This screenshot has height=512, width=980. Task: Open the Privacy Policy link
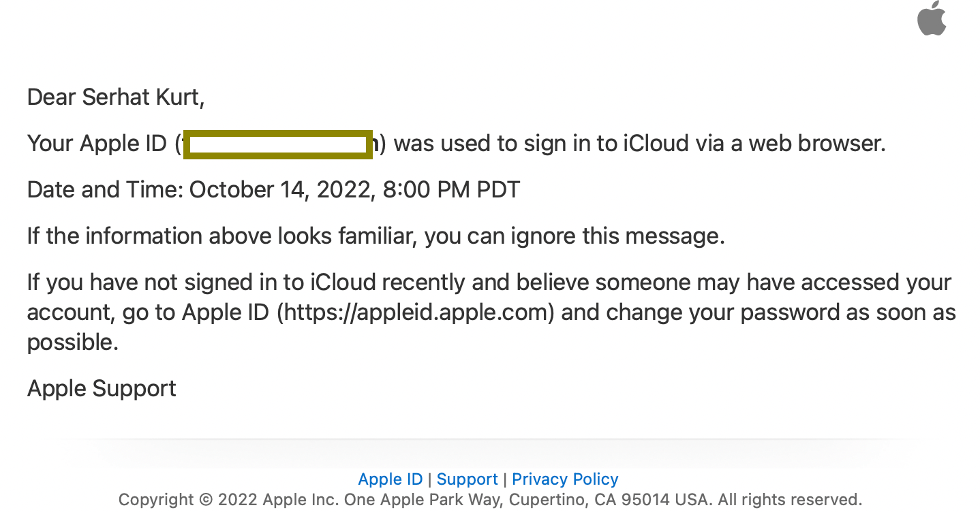click(x=565, y=479)
